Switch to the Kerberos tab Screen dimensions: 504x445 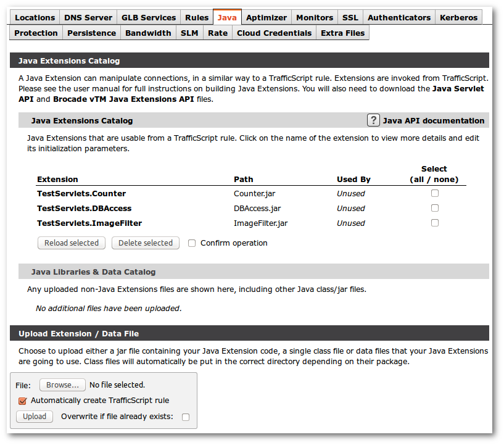[459, 17]
